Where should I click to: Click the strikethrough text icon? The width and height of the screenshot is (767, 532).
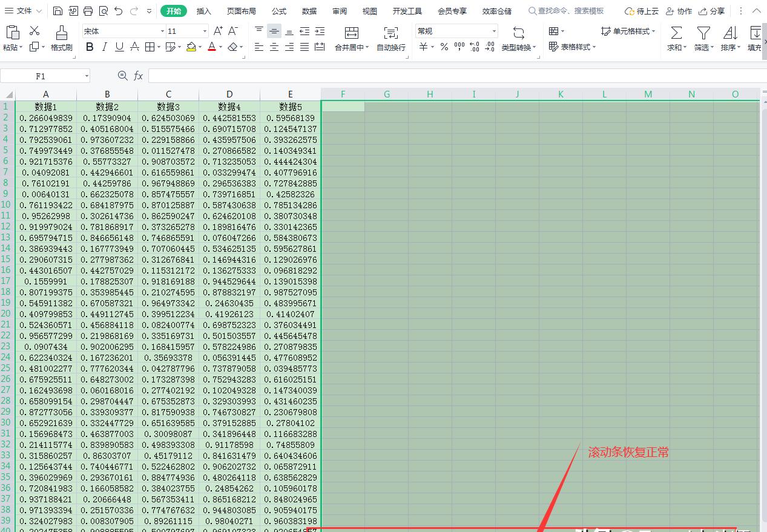134,47
